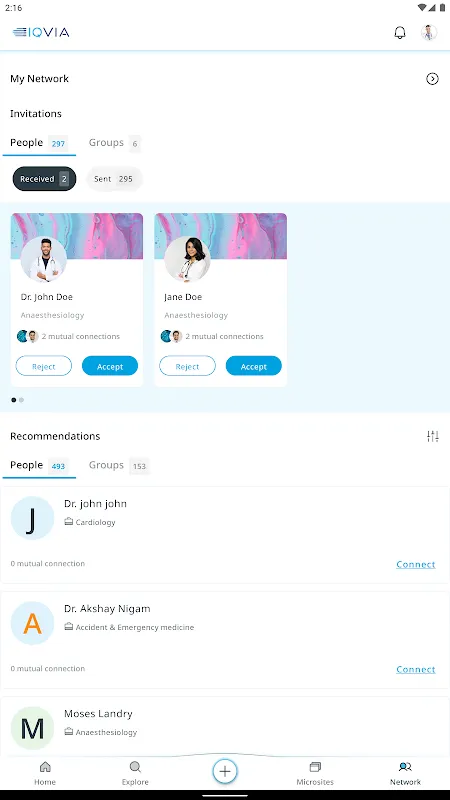Tap the plus create button

(225, 771)
